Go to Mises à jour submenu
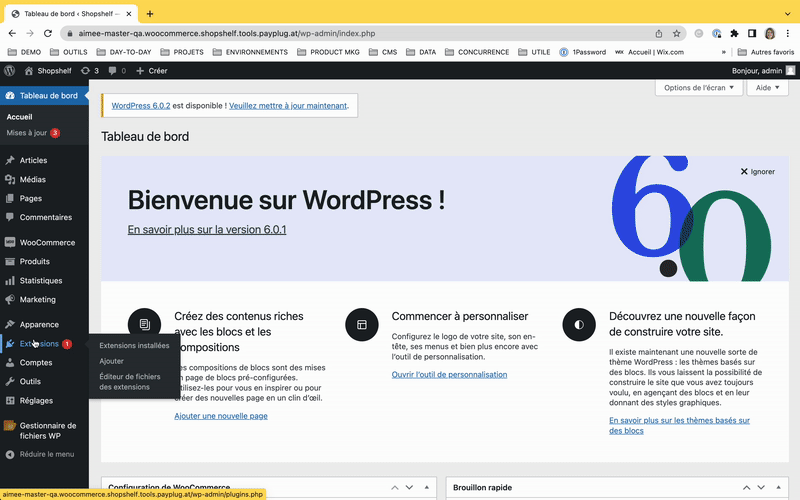The image size is (800, 500). point(33,133)
